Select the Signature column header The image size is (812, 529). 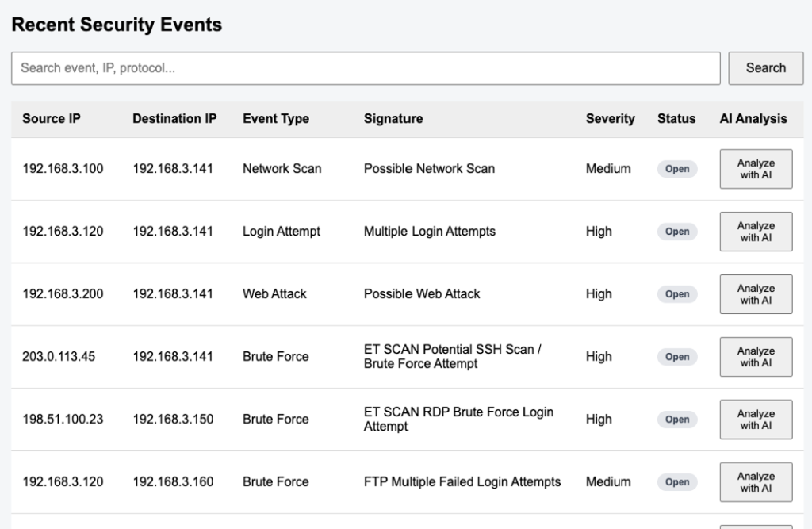click(393, 119)
